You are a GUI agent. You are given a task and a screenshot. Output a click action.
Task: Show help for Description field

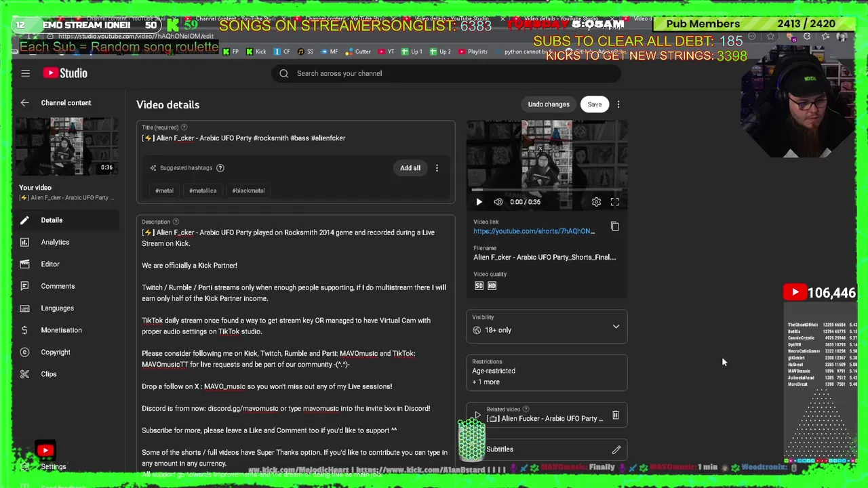pos(176,222)
